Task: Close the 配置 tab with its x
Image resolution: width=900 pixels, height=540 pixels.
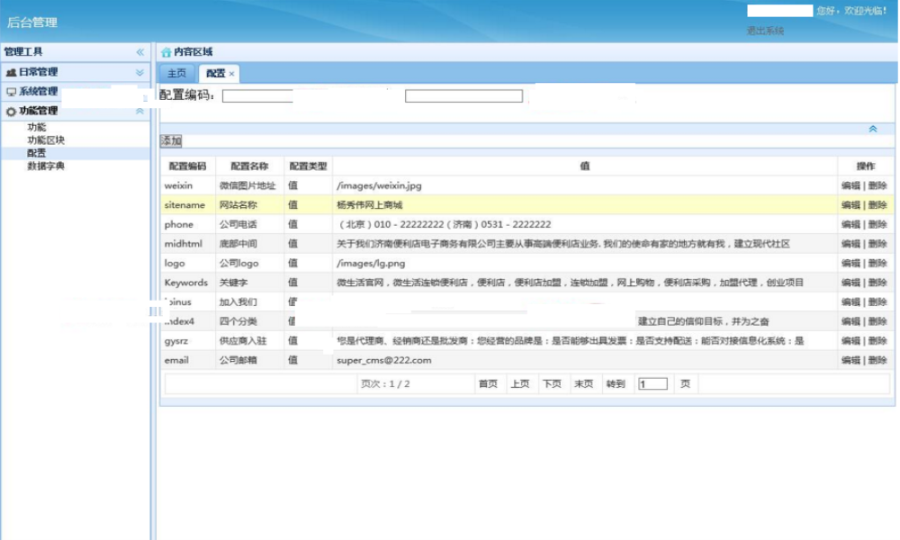Action: pos(232,74)
